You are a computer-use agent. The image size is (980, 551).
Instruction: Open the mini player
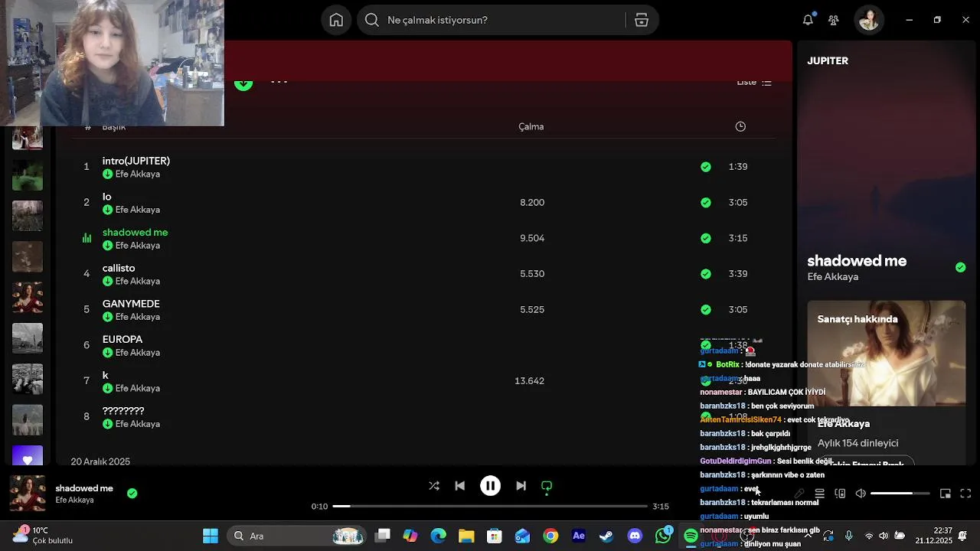click(x=946, y=494)
